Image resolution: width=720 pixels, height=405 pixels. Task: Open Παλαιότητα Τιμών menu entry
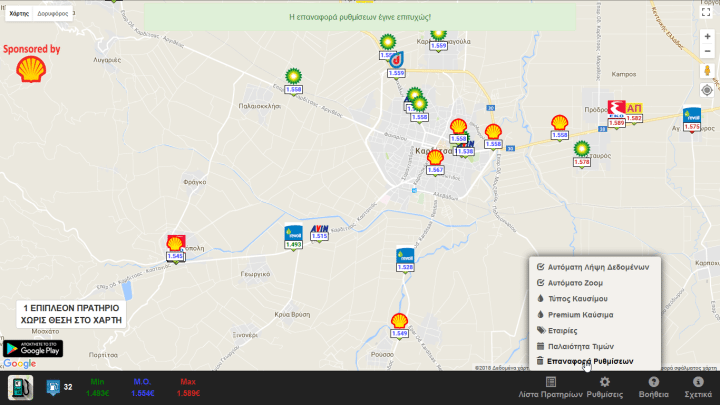575,346
